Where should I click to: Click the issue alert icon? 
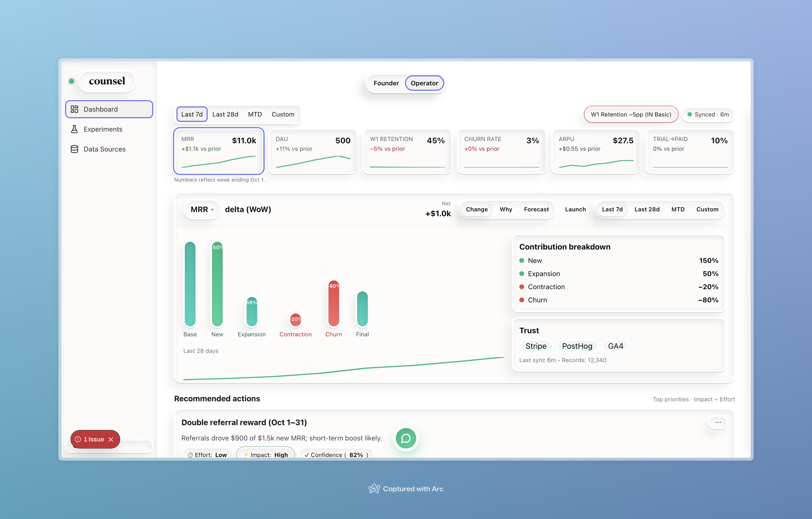pyautogui.click(x=78, y=439)
